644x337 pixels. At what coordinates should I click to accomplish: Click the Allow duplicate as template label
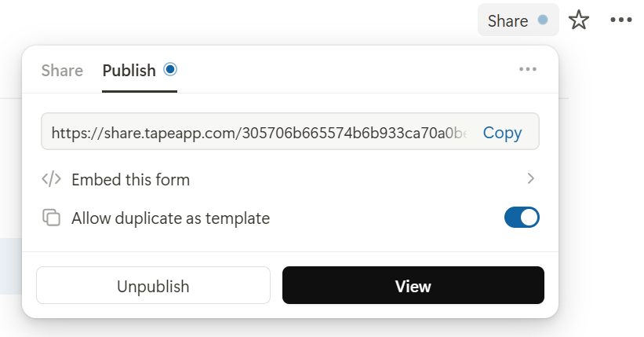tap(170, 218)
